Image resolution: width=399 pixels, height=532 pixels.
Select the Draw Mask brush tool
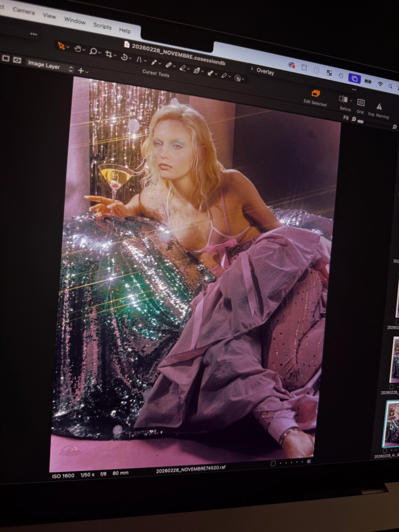154,63
